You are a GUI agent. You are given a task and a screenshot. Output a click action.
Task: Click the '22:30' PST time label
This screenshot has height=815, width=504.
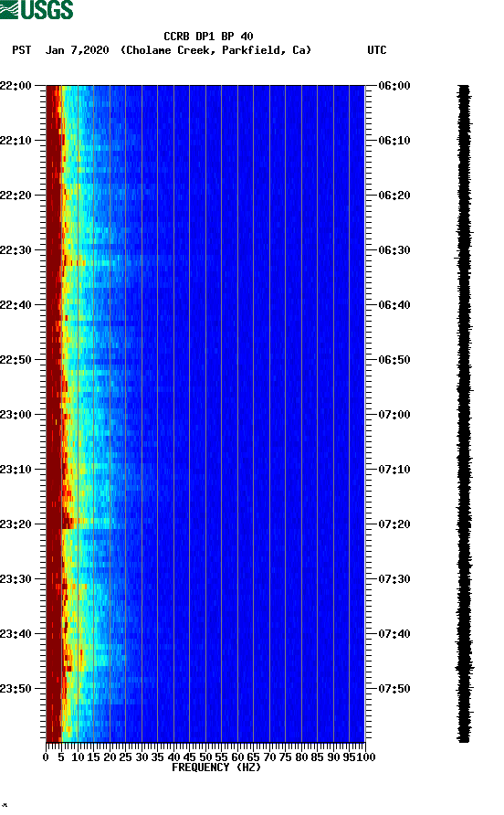pos(16,250)
